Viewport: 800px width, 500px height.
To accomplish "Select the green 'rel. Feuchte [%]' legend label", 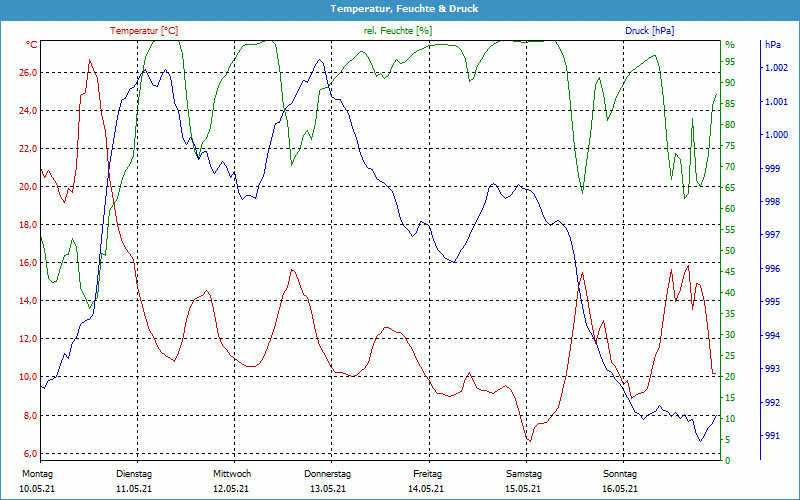I will point(397,31).
